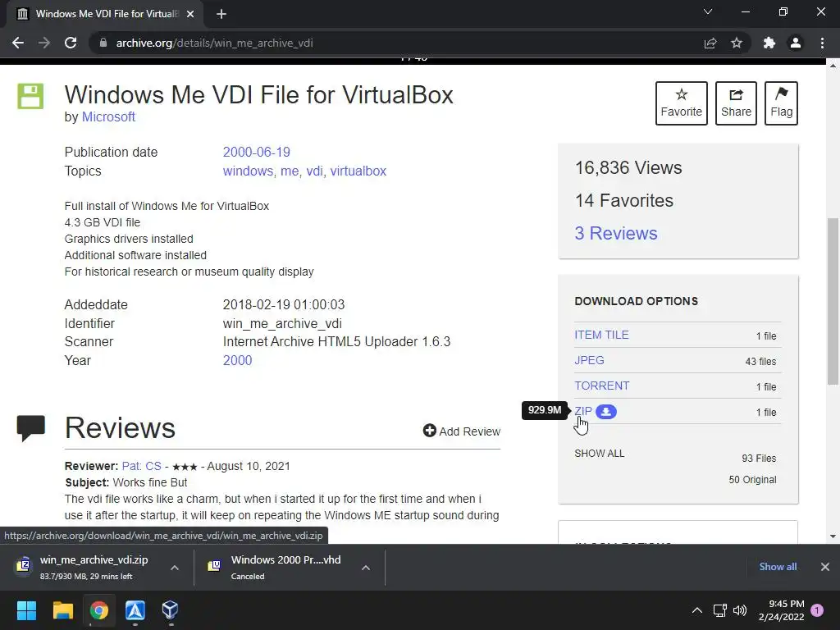
Task: Click the '16,836 Views' text
Action: (628, 167)
